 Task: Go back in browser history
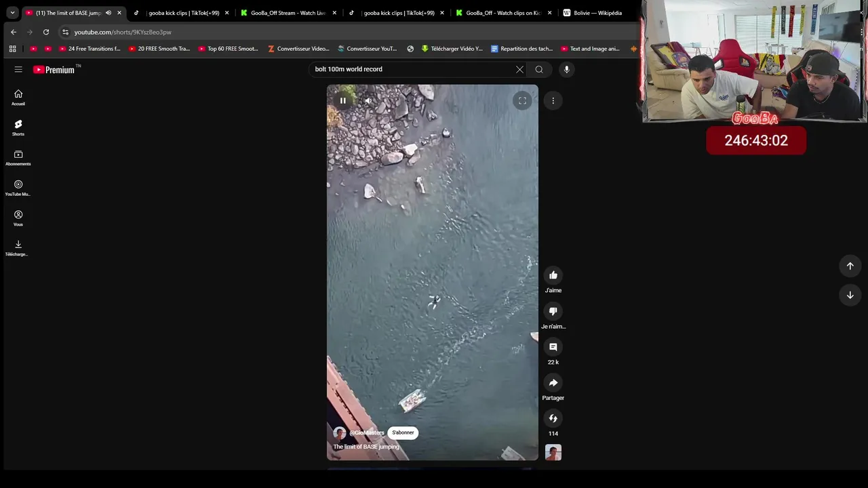click(x=13, y=32)
